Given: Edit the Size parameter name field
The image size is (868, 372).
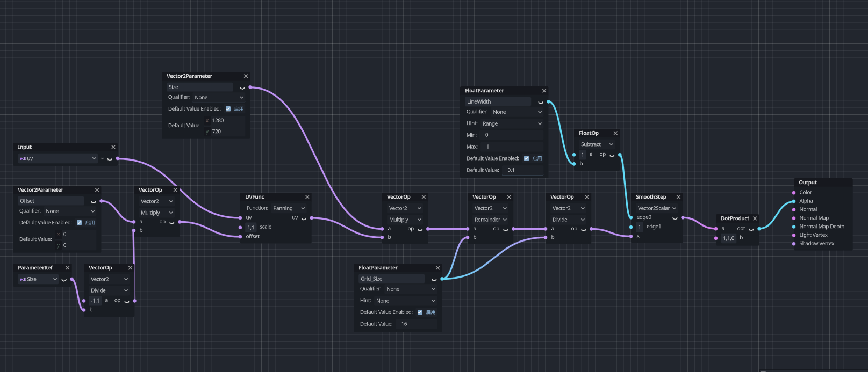Looking at the screenshot, I should coord(200,87).
